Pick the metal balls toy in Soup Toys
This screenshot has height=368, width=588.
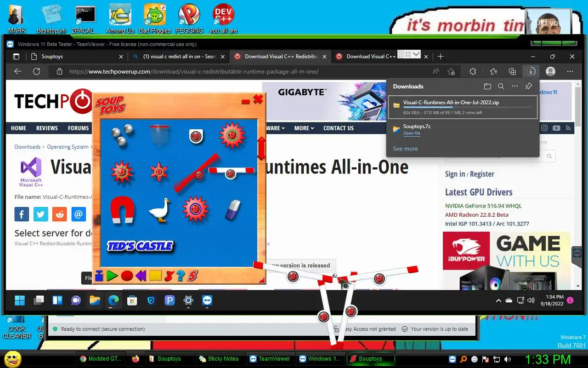point(122,135)
